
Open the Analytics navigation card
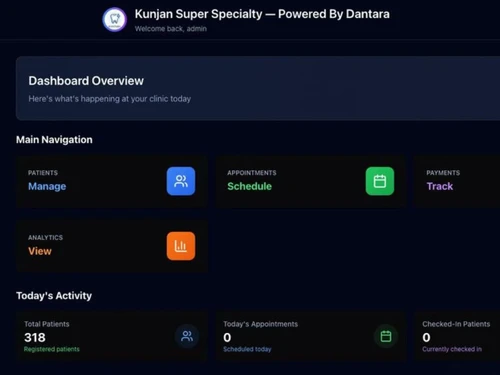(x=112, y=246)
